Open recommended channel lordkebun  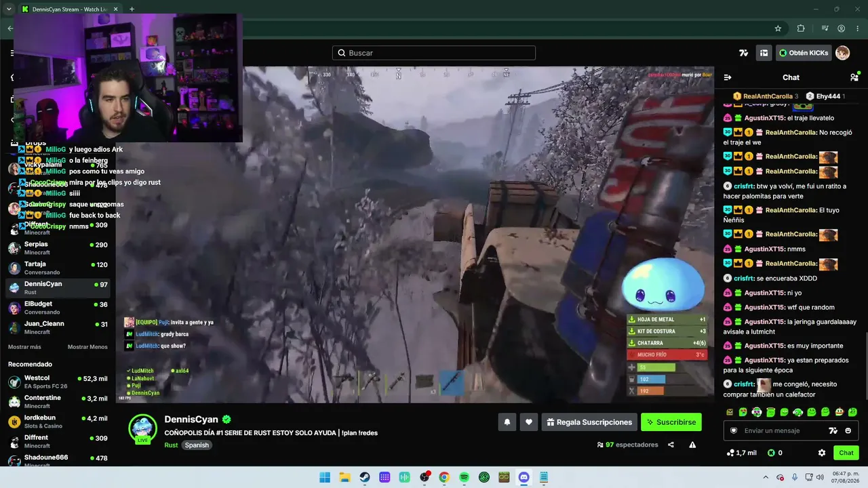58,422
